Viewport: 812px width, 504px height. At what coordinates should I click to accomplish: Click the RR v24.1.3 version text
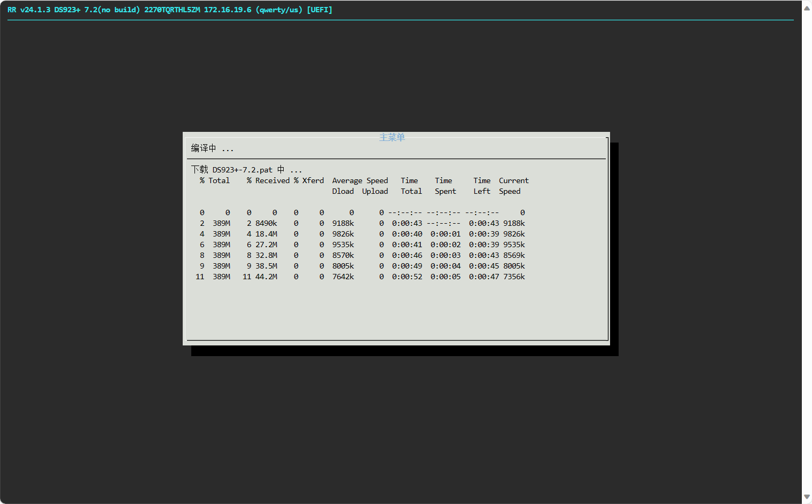[x=29, y=10]
